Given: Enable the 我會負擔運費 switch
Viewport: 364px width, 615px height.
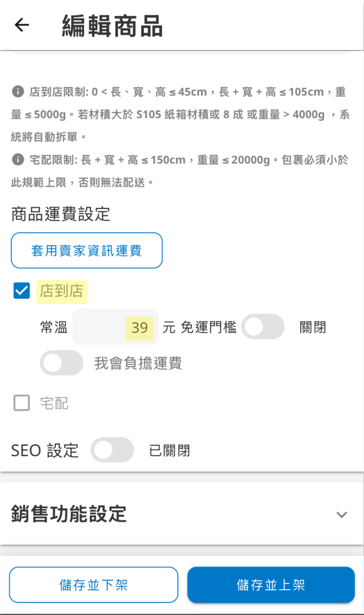Looking at the screenshot, I should [61, 363].
